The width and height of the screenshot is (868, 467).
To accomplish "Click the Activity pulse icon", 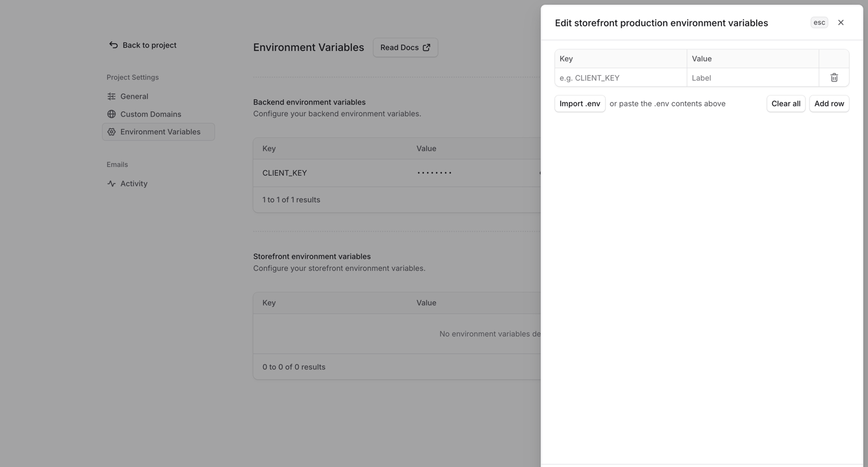I will (111, 184).
